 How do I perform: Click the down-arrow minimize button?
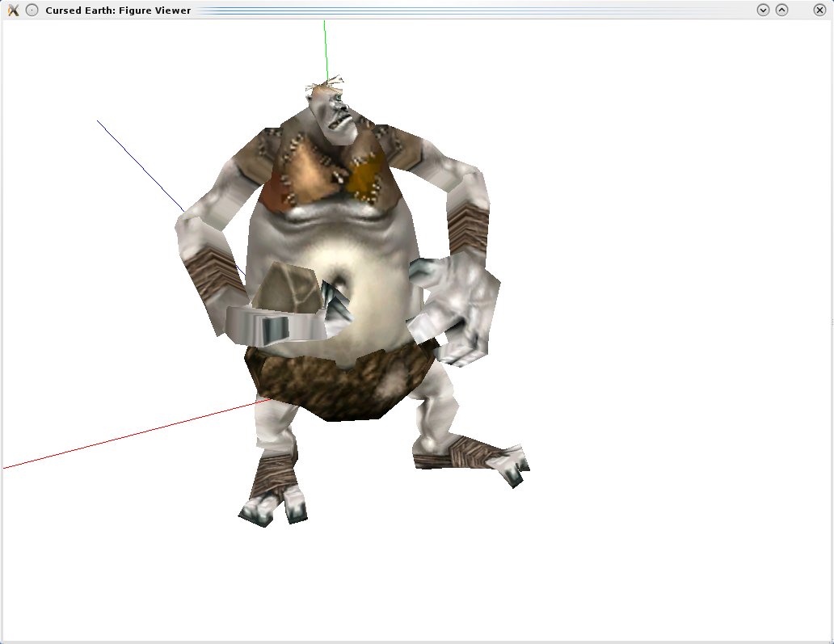click(762, 10)
